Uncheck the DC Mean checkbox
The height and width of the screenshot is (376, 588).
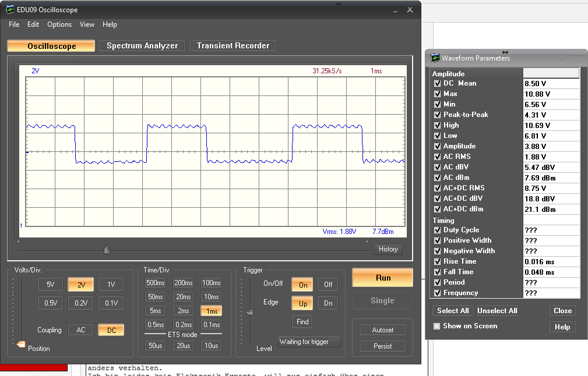pyautogui.click(x=437, y=83)
